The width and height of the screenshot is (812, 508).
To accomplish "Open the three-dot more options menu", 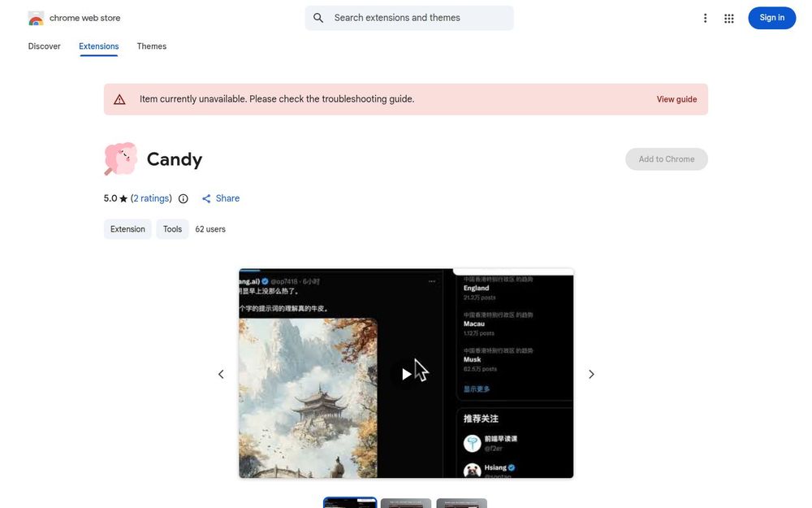I will tap(705, 19).
